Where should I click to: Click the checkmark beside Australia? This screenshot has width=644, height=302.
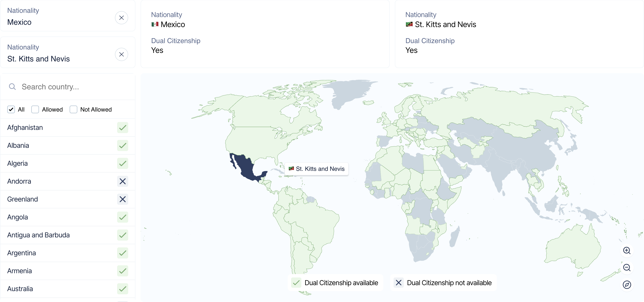[x=122, y=289]
